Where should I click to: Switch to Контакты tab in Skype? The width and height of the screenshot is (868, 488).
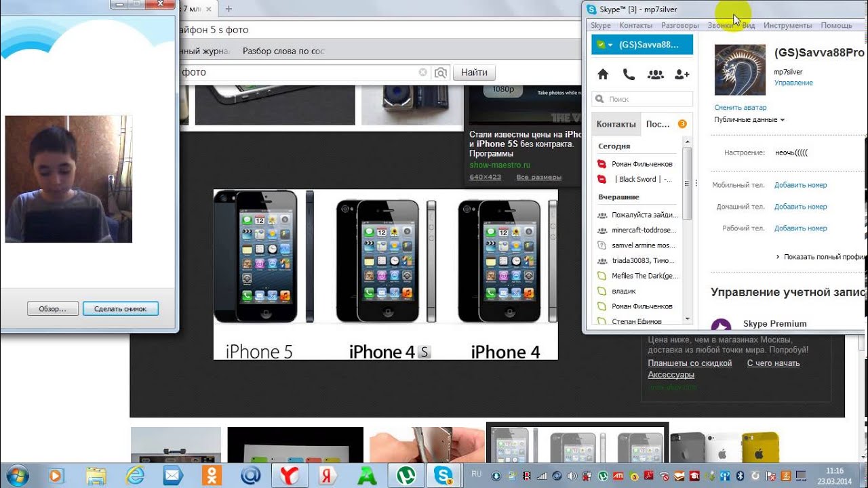coord(616,124)
